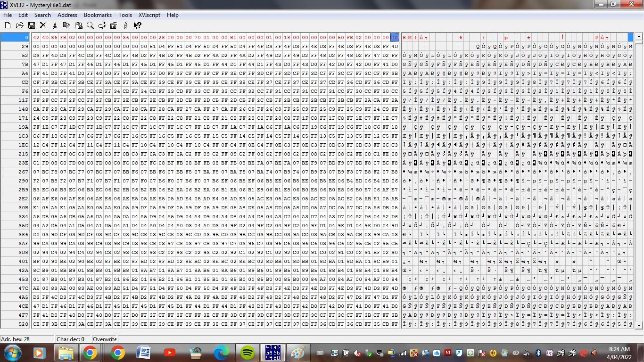This screenshot has height=362, width=644.
Task: Create a new file with the New icon
Action: tap(8, 25)
